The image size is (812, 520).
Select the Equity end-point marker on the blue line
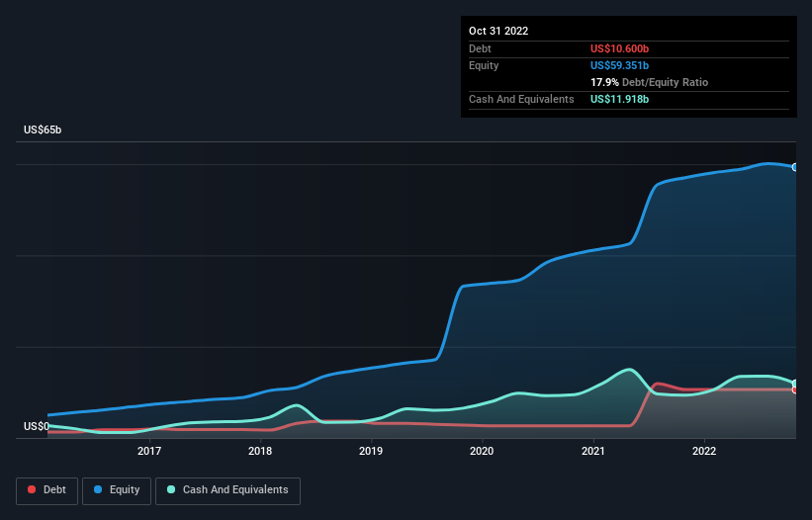[795, 167]
